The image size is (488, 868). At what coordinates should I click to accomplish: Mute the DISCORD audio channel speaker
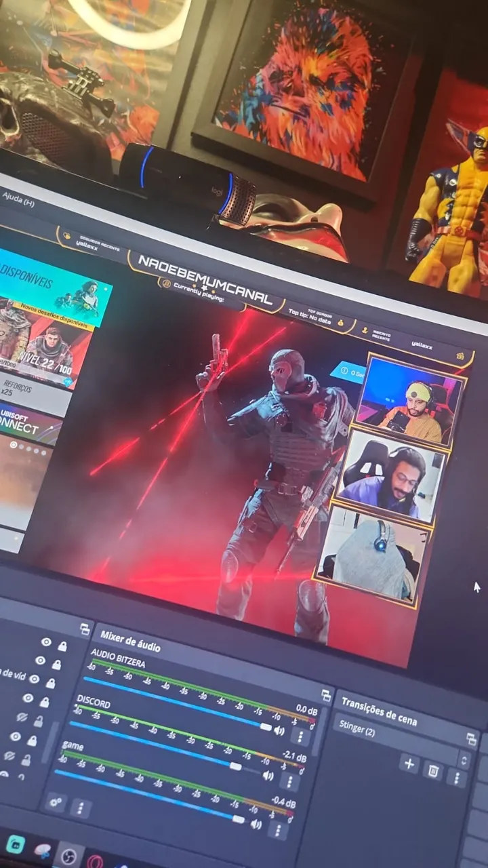268,775
